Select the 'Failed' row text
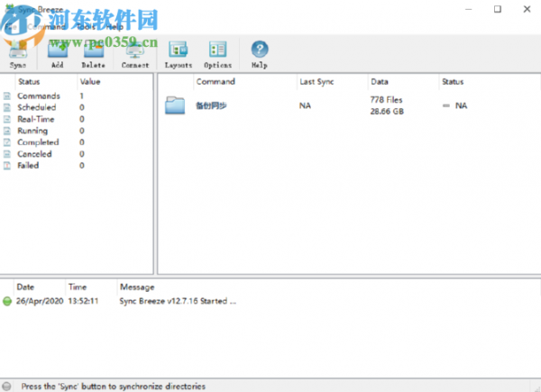The height and width of the screenshot is (392, 541). pyautogui.click(x=28, y=166)
